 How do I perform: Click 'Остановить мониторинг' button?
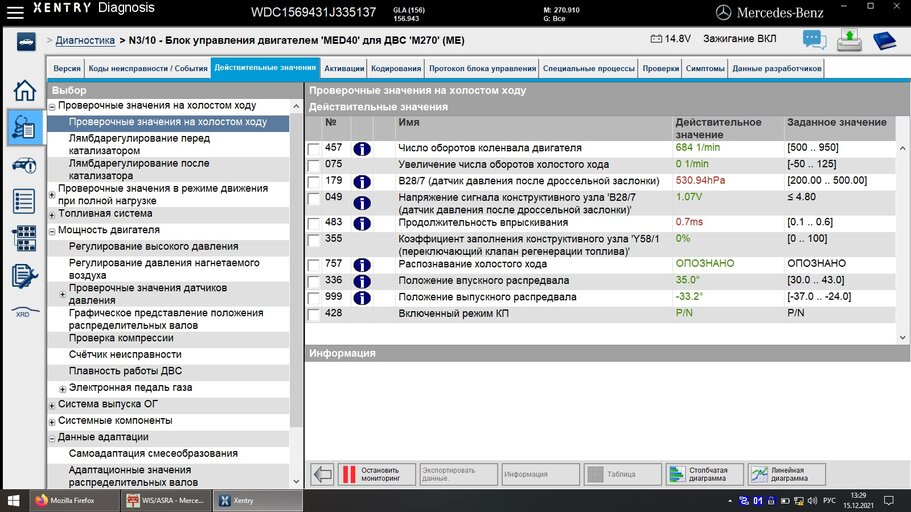point(376,474)
